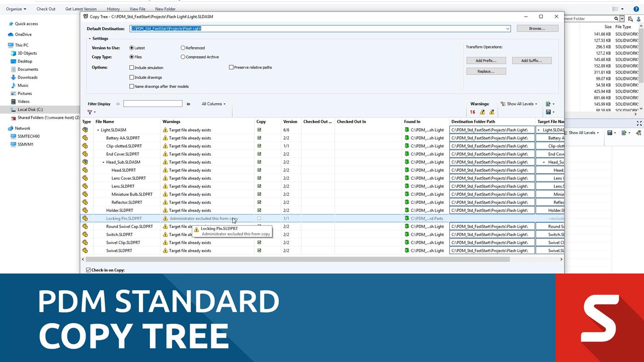Collapse the Head_Sub.SLDASM subassembly

(103, 162)
